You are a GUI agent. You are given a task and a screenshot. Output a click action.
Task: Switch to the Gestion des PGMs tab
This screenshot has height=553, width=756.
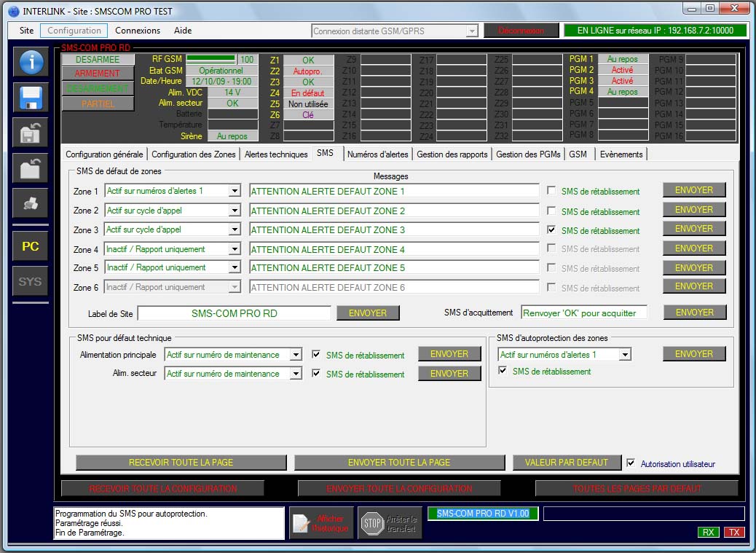pos(528,154)
